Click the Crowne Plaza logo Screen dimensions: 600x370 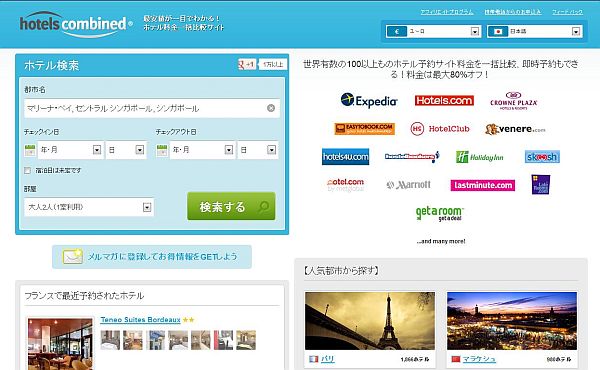[x=514, y=101]
